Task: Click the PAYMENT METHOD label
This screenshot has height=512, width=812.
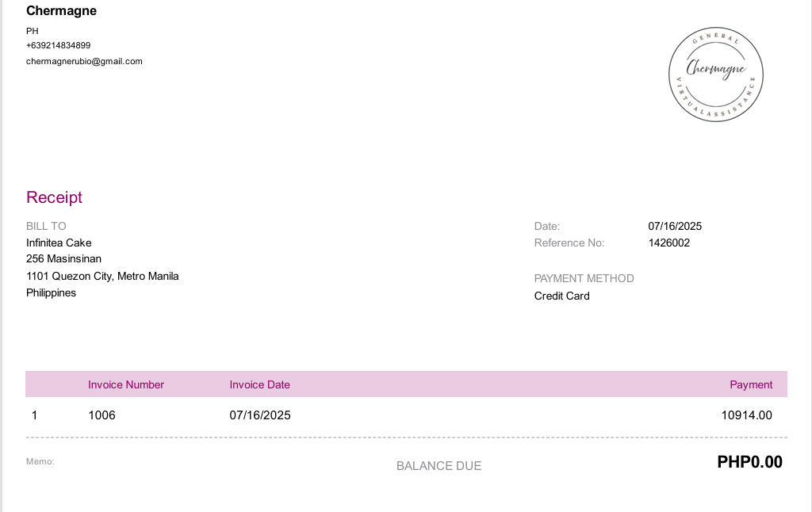Action: pos(584,278)
